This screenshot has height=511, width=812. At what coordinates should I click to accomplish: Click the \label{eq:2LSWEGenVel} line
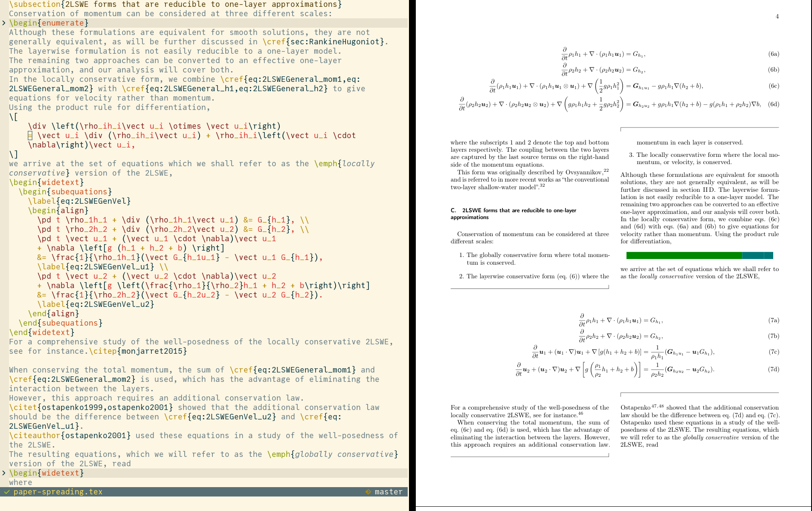(79, 201)
